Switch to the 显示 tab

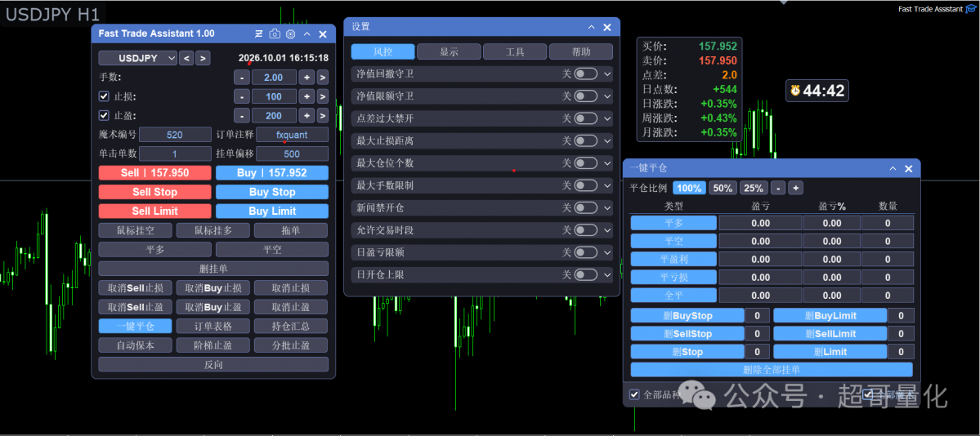point(449,51)
